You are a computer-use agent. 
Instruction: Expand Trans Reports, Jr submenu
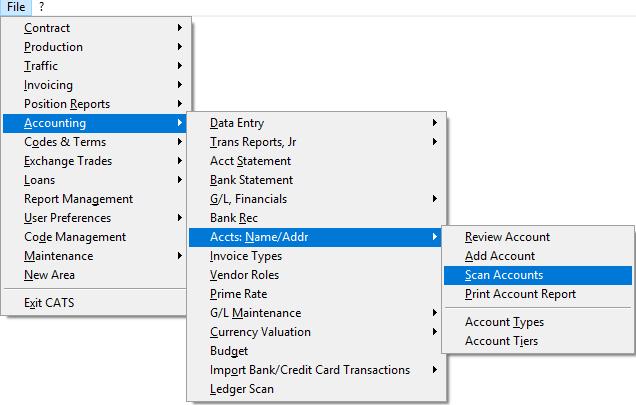[x=316, y=142]
